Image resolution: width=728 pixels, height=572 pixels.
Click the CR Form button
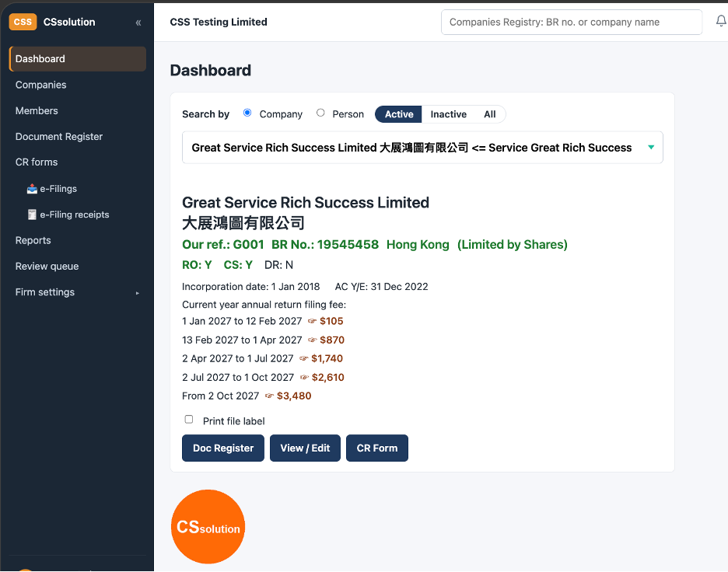377,448
